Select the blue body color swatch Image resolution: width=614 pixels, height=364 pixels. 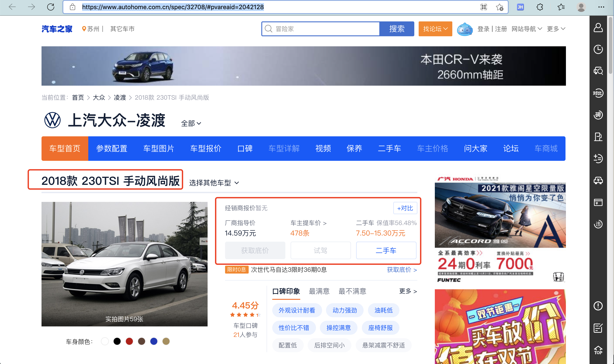(x=154, y=341)
